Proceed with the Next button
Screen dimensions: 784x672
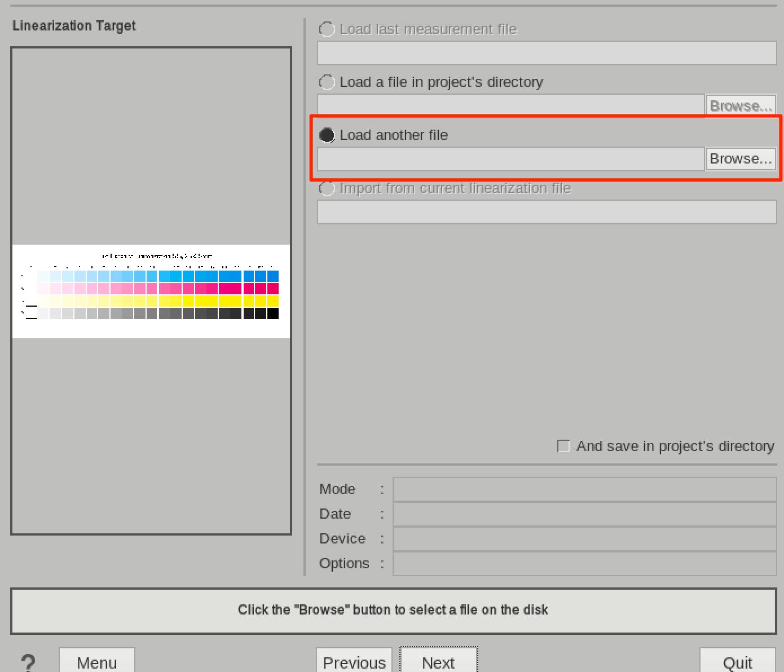click(438, 662)
